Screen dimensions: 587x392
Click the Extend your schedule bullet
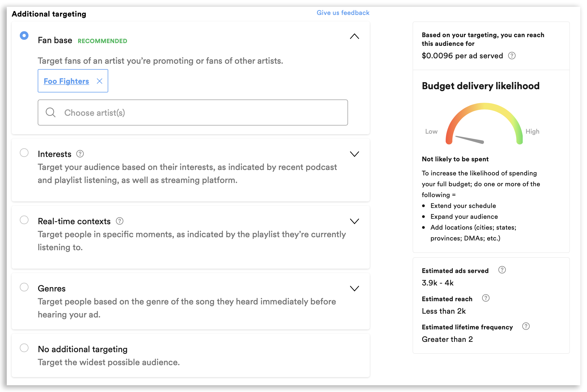point(463,206)
